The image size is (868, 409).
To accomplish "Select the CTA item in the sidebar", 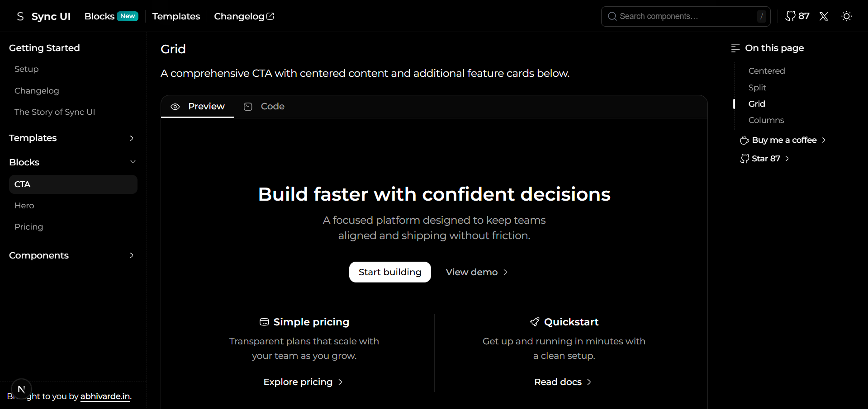I will pyautogui.click(x=22, y=184).
